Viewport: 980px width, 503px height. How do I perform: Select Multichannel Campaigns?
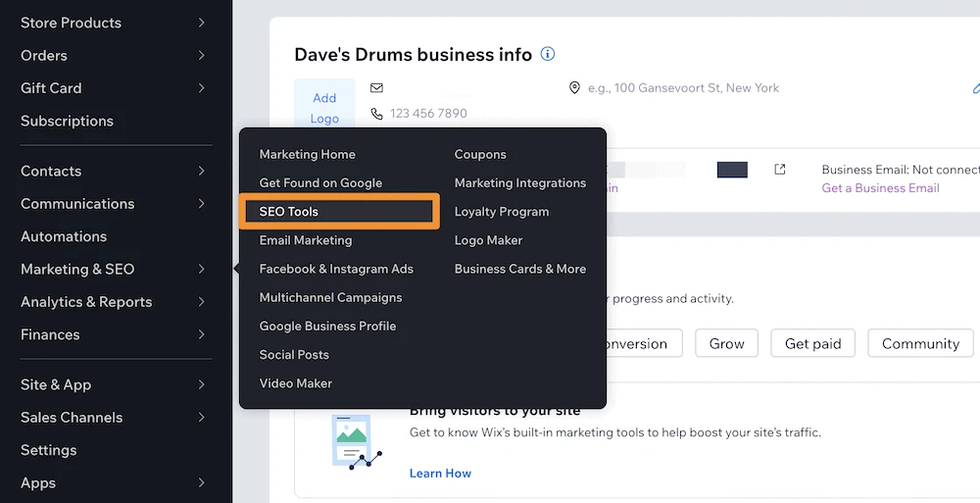tap(330, 298)
